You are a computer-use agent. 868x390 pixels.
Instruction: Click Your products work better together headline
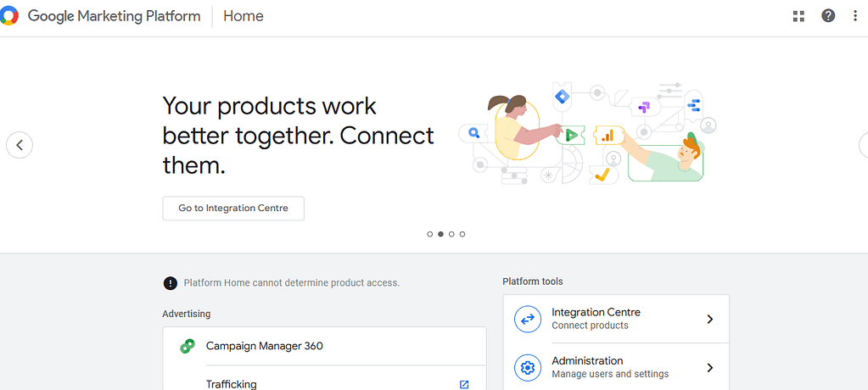[298, 136]
